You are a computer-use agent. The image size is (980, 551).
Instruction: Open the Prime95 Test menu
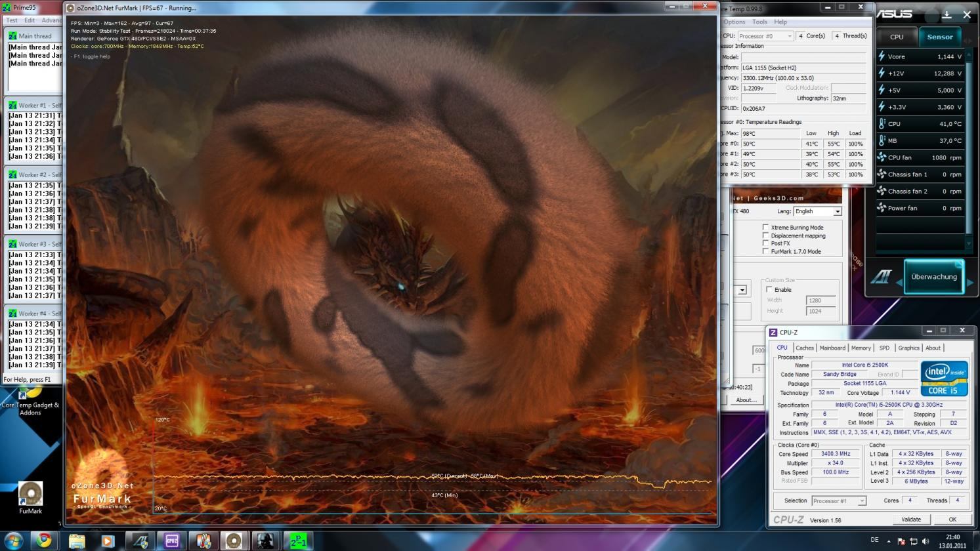(x=12, y=20)
